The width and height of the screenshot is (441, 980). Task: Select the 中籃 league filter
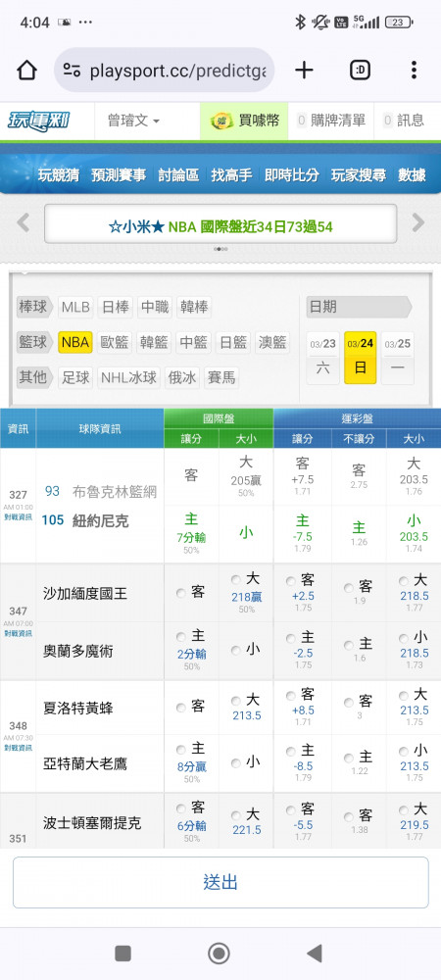[x=194, y=342]
